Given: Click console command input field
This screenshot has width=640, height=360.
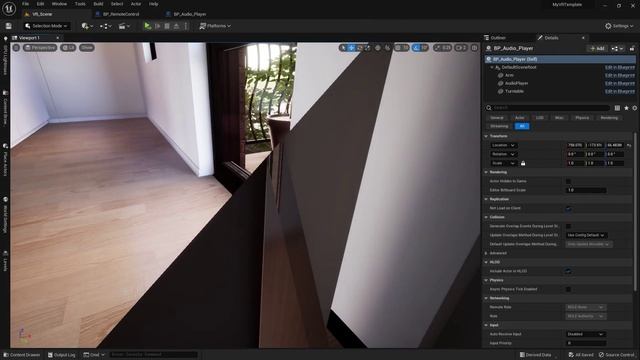Looking at the screenshot, I should (153, 355).
